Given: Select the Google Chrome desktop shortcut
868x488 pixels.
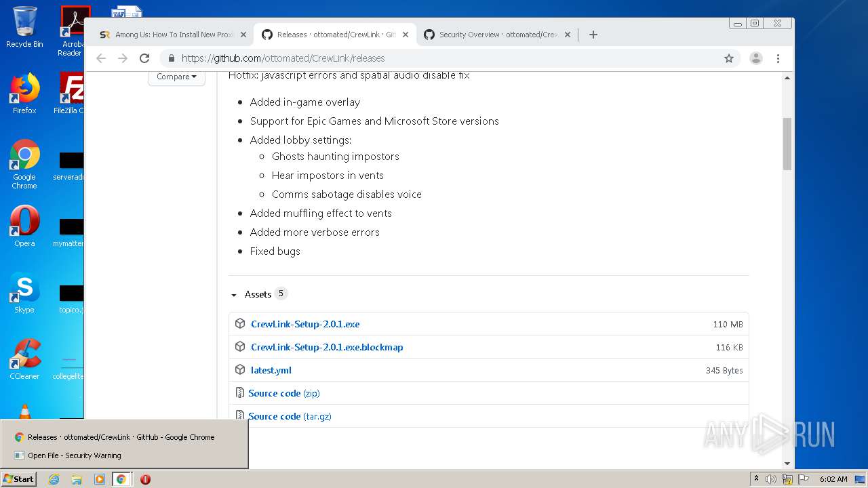Looking at the screenshot, I should point(24,165).
